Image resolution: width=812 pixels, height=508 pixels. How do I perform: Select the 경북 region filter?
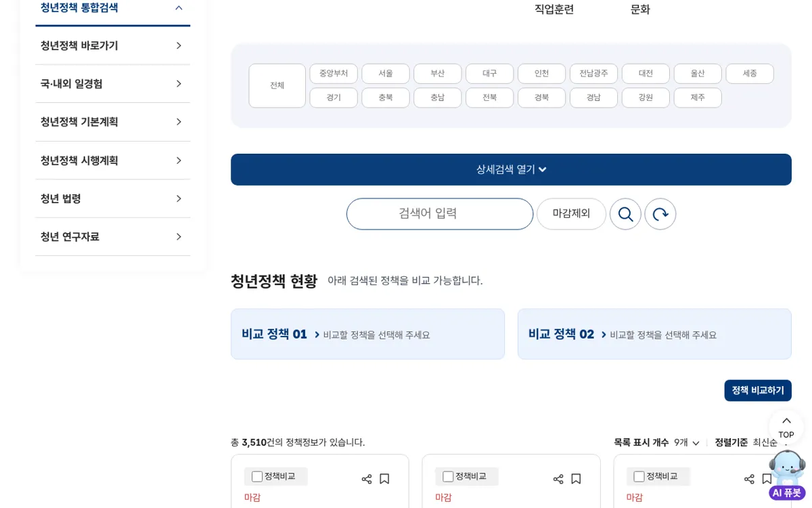click(x=541, y=98)
